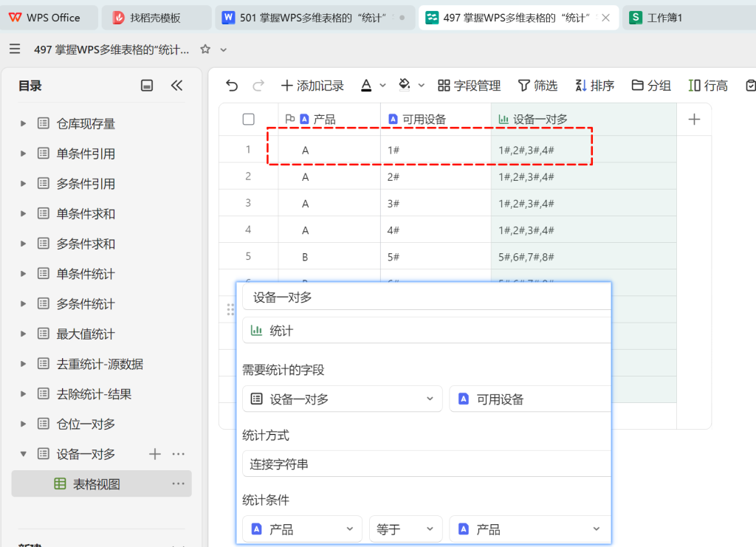The width and height of the screenshot is (756, 547).
Task: Expand the 单条件求和 tree item
Action: (23, 213)
